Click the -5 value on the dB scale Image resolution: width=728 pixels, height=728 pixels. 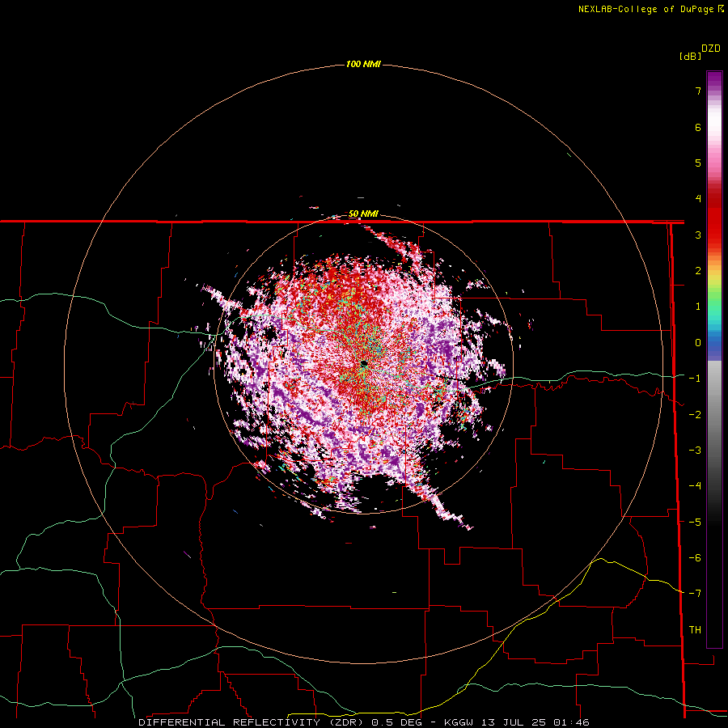(x=695, y=523)
